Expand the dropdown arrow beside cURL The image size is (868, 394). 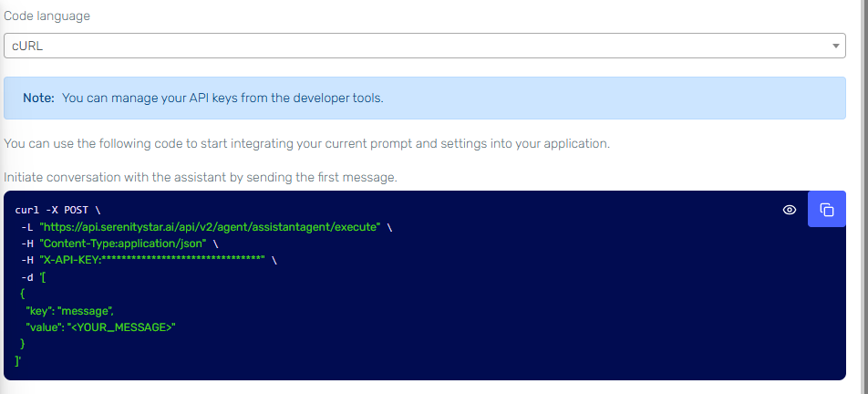tap(835, 46)
